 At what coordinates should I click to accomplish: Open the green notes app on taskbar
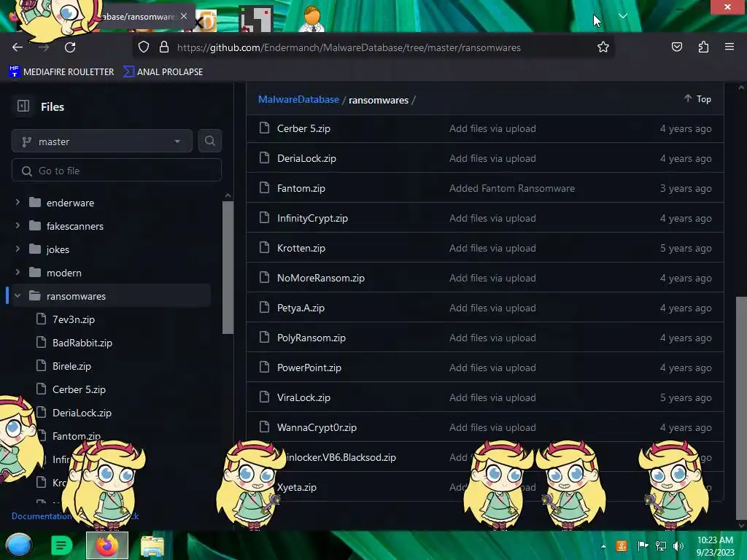[61, 545]
